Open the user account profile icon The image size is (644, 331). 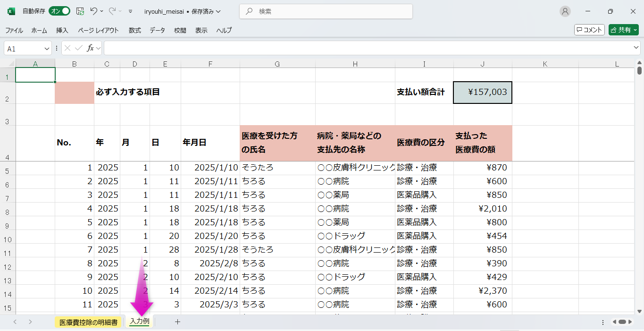565,11
